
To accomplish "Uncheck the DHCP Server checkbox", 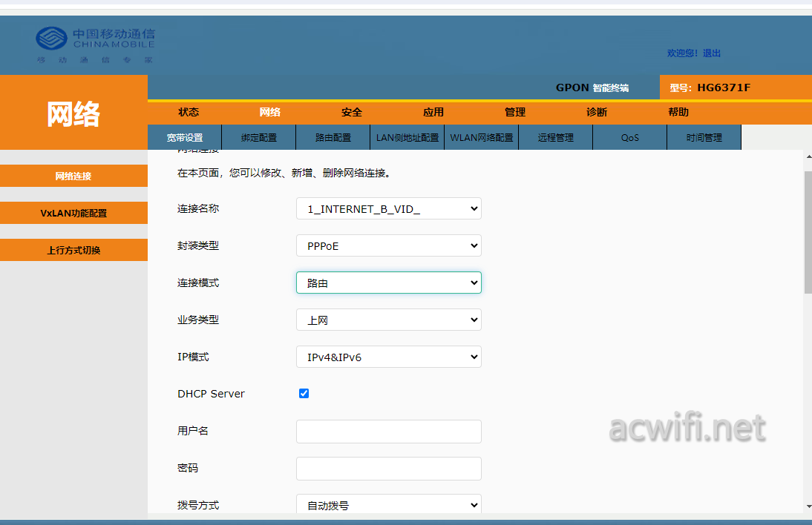I will click(x=304, y=394).
